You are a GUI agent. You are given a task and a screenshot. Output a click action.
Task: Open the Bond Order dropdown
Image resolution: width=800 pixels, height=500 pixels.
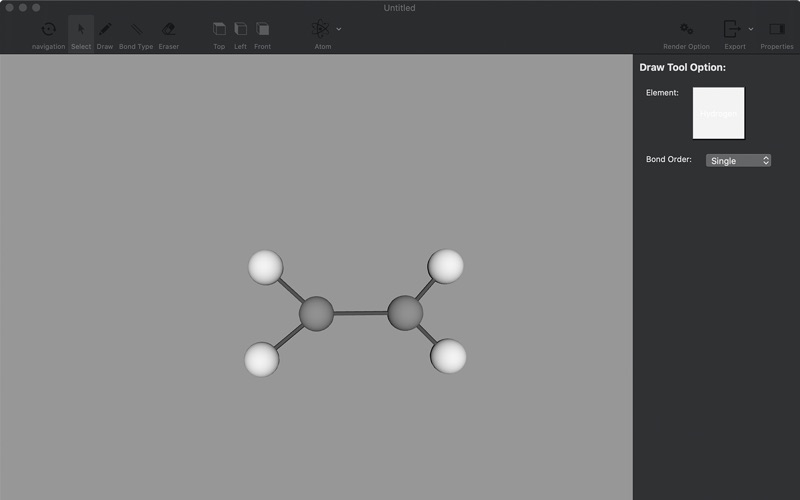pyautogui.click(x=738, y=160)
